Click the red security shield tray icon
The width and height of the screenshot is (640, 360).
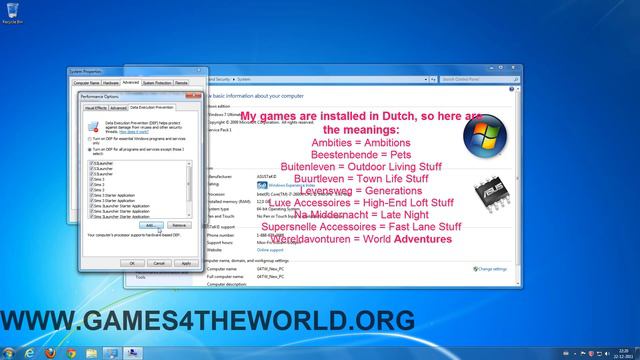point(591,353)
